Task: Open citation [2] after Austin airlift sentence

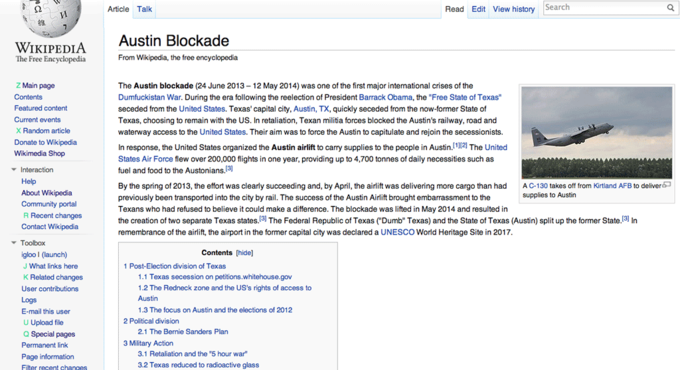Action: click(464, 145)
